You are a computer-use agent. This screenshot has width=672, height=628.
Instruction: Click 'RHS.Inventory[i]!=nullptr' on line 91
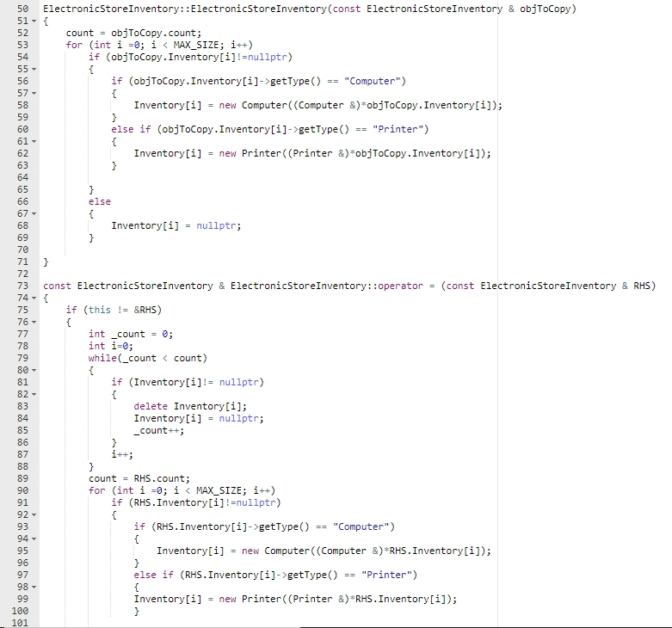(205, 502)
